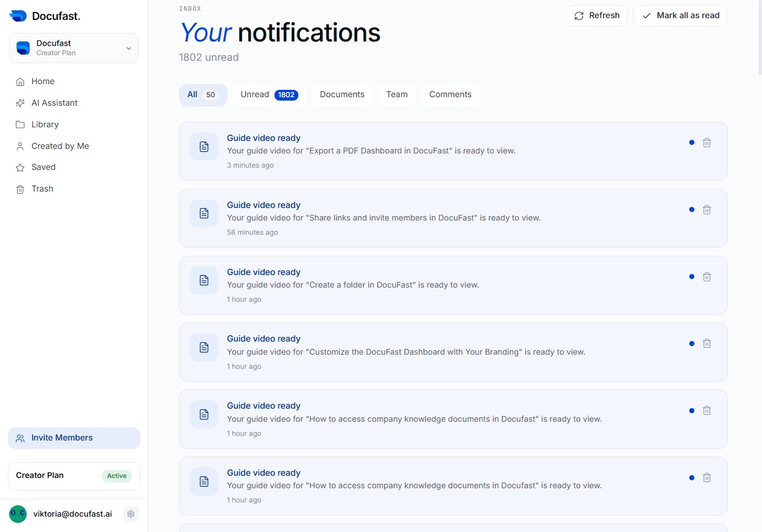Open the Saved items section
762x532 pixels.
click(74, 167)
